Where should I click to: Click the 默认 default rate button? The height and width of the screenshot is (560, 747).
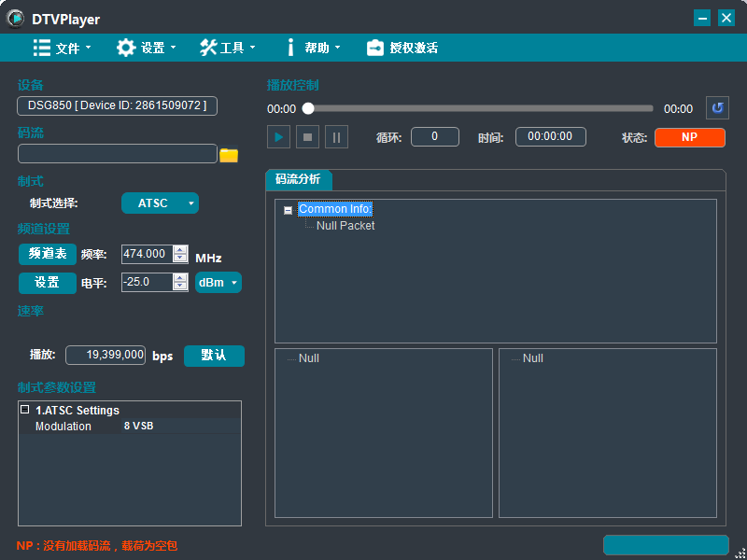pyautogui.click(x=214, y=356)
